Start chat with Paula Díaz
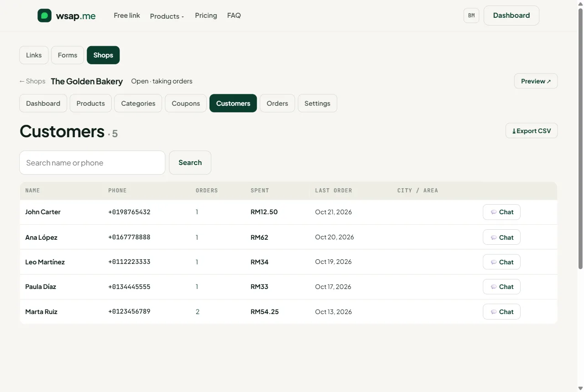Image resolution: width=584 pixels, height=392 pixels. (501, 287)
